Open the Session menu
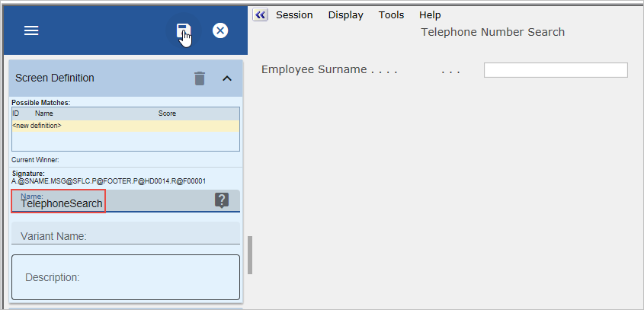The image size is (644, 310). click(294, 14)
